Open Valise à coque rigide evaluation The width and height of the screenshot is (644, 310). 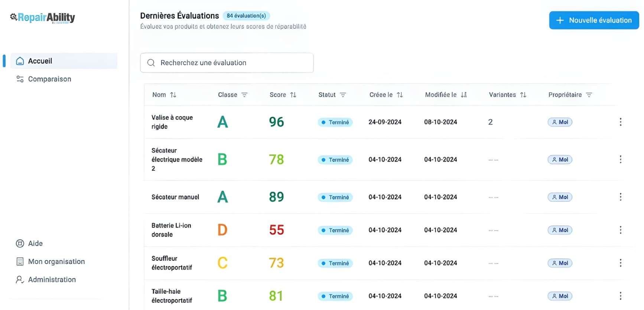coord(172,122)
